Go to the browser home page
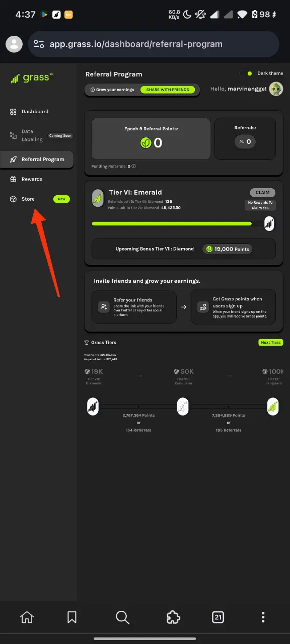 tap(27, 617)
